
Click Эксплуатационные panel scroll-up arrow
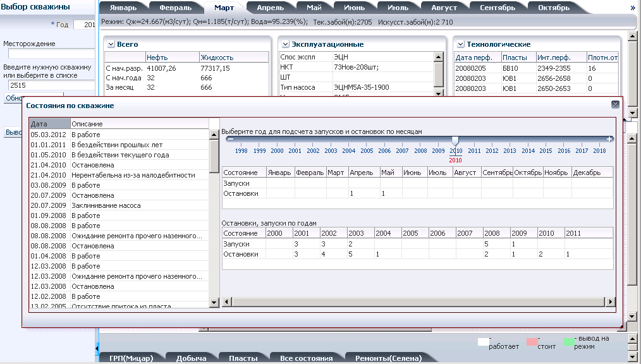click(438, 57)
